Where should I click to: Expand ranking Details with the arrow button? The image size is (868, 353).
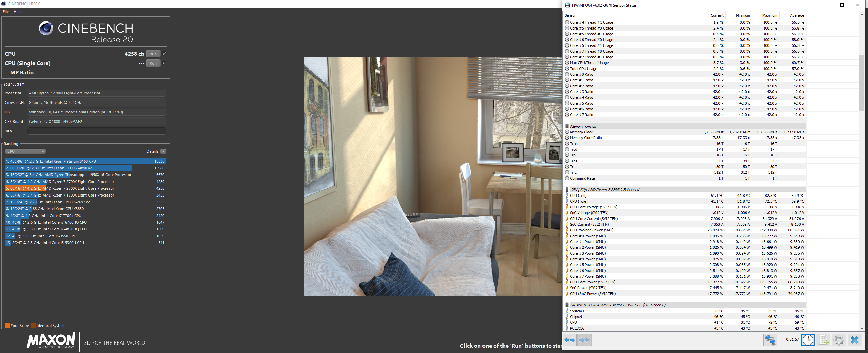click(163, 151)
